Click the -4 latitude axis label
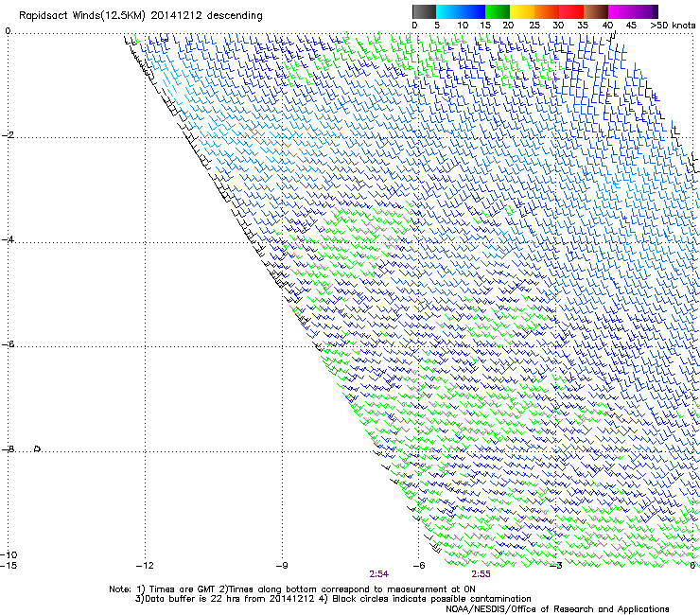The height and width of the screenshot is (615, 700). (x=8, y=239)
